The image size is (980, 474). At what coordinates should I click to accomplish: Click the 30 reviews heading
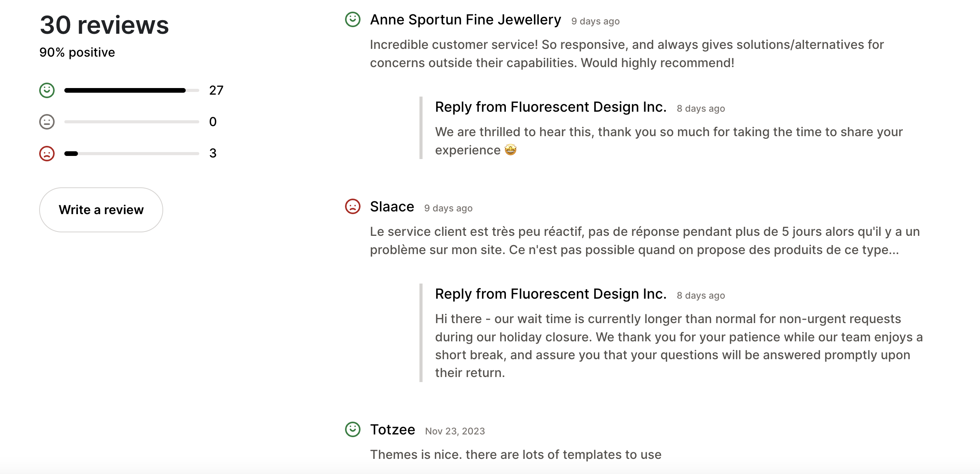104,24
